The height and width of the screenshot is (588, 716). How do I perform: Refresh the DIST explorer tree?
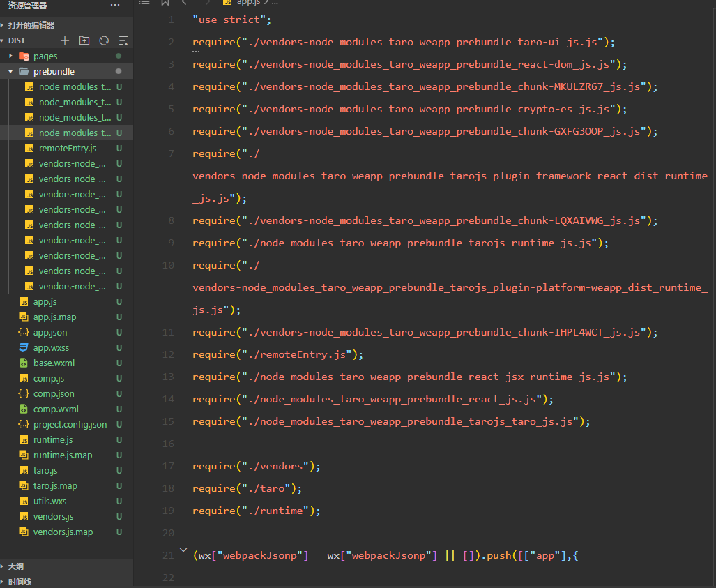(x=104, y=40)
